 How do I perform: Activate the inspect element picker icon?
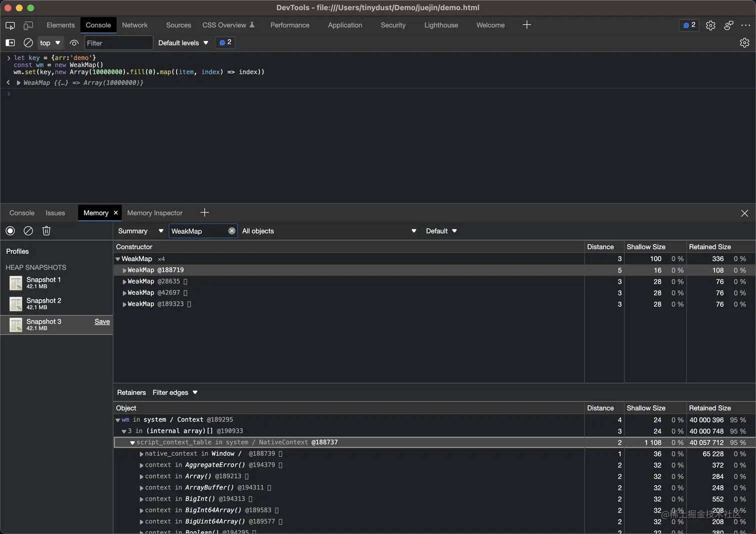pos(10,25)
